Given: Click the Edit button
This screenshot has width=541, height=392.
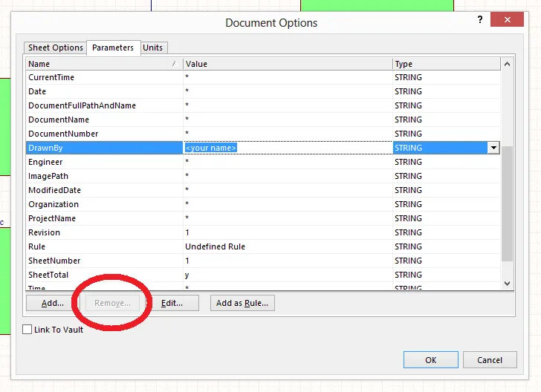Looking at the screenshot, I should tap(172, 303).
